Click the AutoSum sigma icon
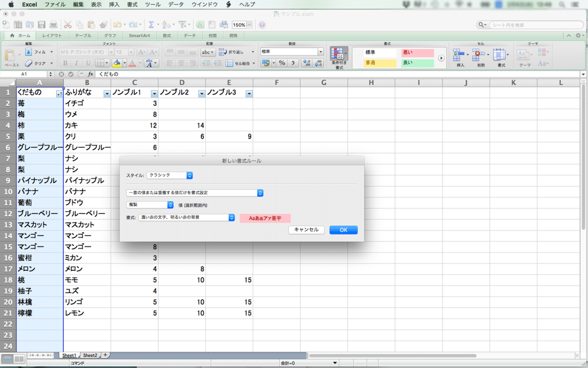This screenshot has height=368, width=588. click(x=151, y=25)
